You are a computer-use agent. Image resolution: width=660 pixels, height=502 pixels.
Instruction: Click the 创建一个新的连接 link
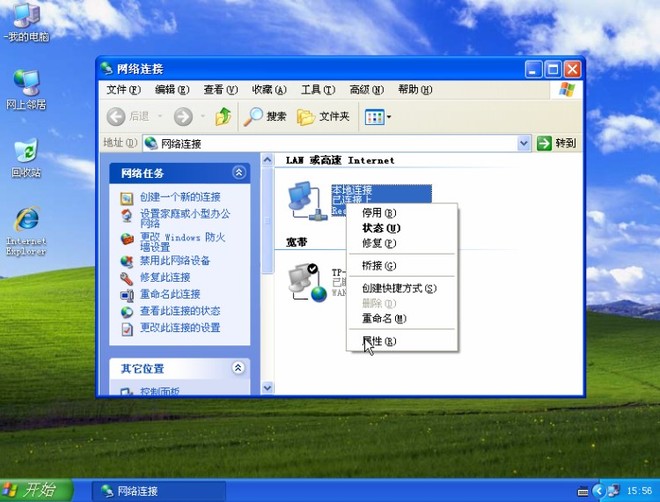click(180, 197)
